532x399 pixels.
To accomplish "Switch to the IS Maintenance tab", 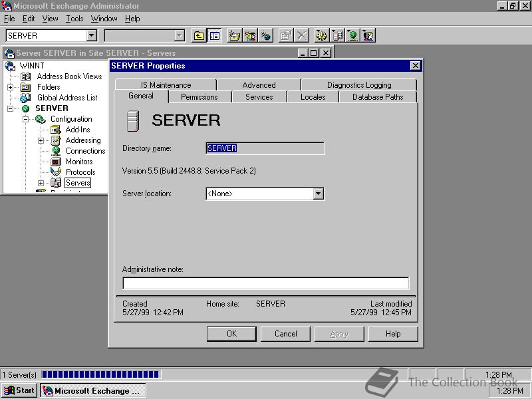I will coord(166,85).
